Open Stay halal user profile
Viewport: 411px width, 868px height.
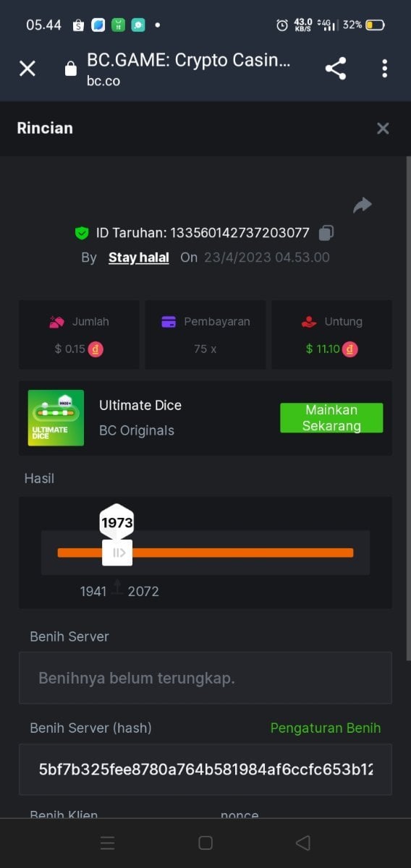pyautogui.click(x=139, y=258)
